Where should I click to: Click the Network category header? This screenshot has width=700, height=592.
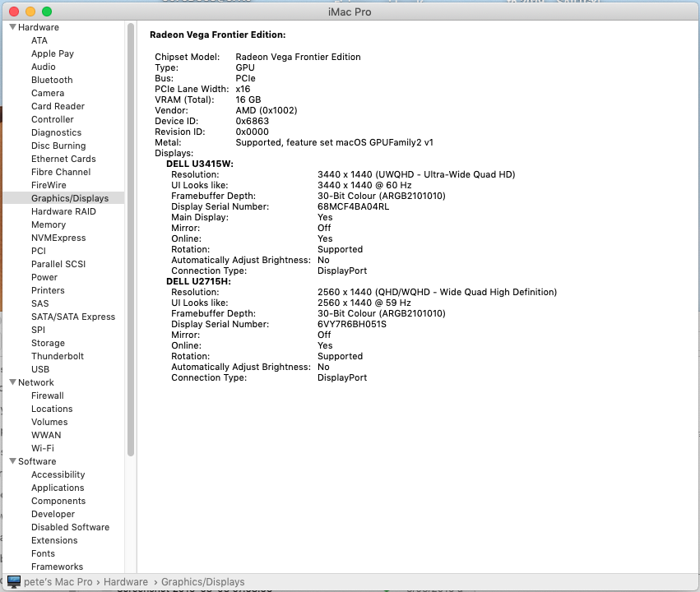(35, 382)
